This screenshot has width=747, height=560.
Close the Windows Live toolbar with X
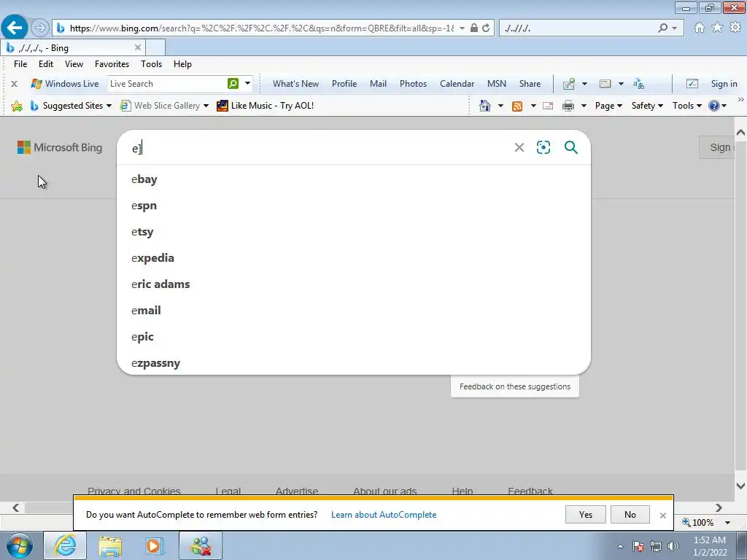click(x=15, y=84)
